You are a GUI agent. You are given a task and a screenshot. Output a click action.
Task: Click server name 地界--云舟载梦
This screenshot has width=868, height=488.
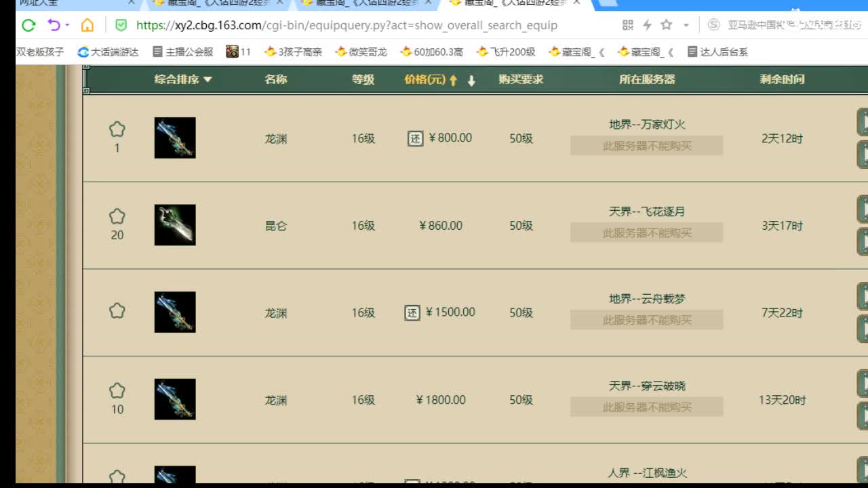click(x=647, y=299)
